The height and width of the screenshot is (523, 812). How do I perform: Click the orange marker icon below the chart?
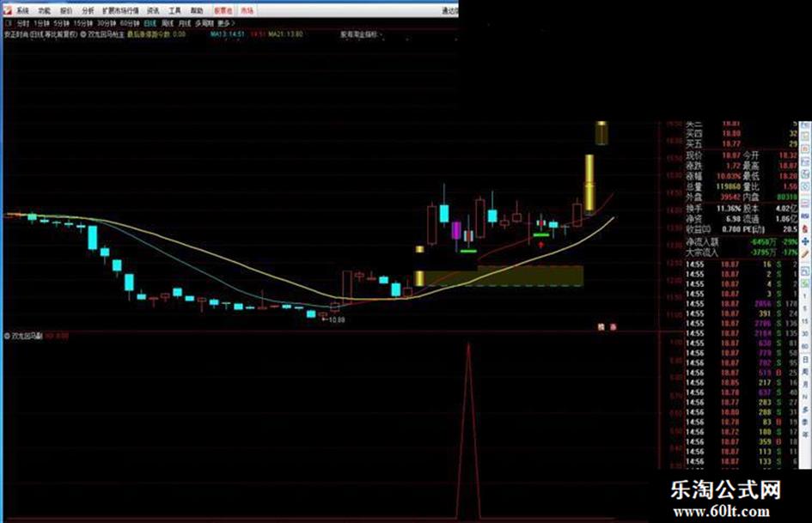click(601, 326)
